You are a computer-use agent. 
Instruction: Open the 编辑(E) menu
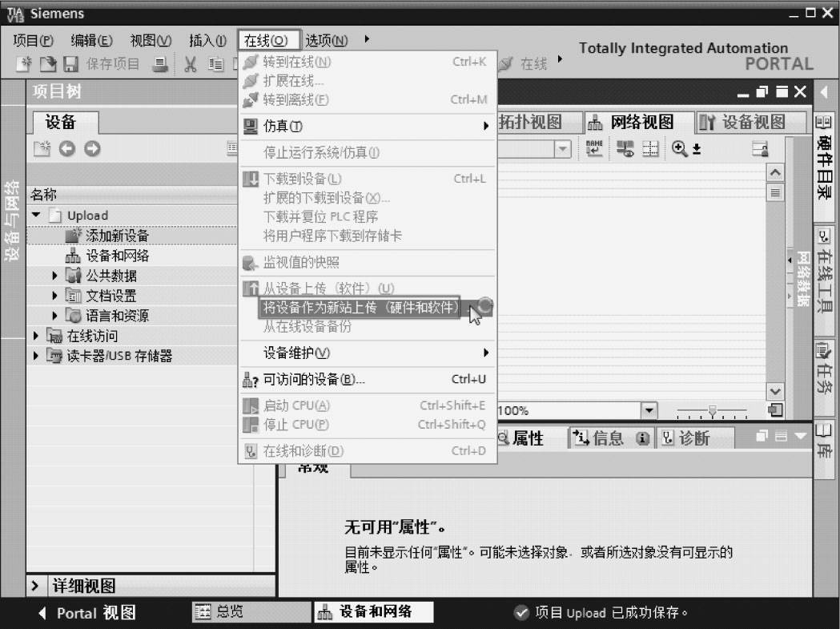pyautogui.click(x=91, y=40)
